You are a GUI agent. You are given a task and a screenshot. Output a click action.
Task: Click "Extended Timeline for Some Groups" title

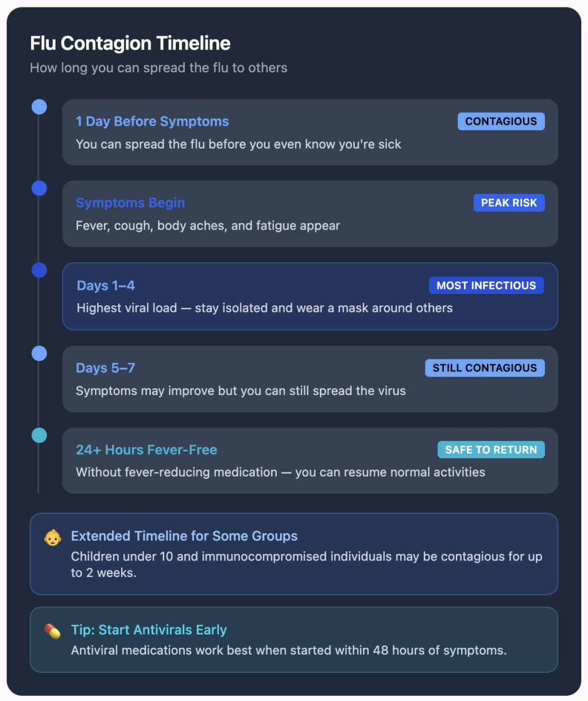pos(184,536)
